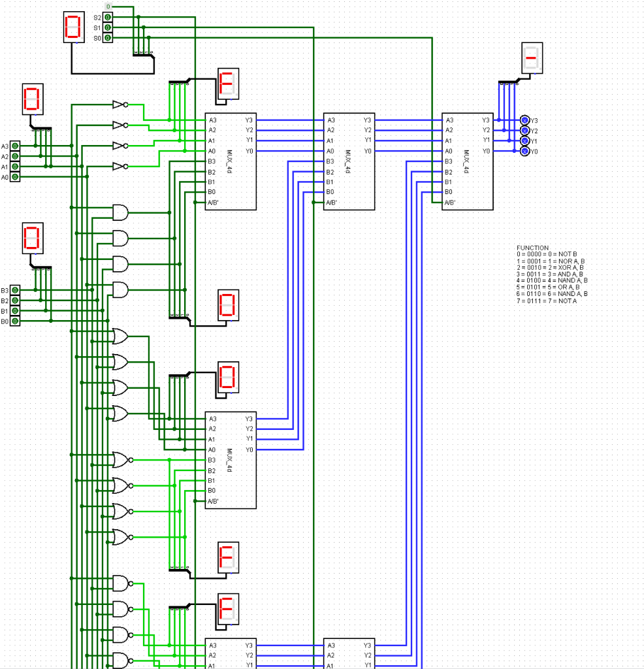Select the bottom NAND gate
This screenshot has width=644, height=669.
pyautogui.click(x=123, y=661)
